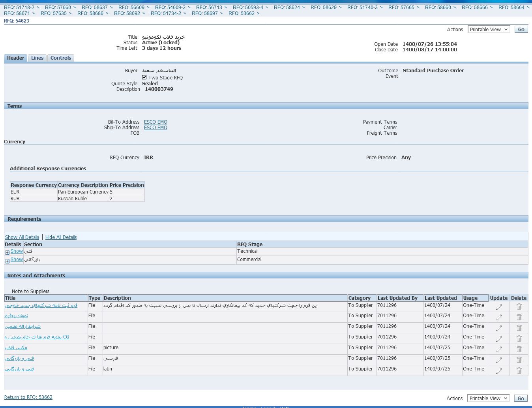Click Show All Details link
Screen dimensions: 532x408
tap(22, 237)
